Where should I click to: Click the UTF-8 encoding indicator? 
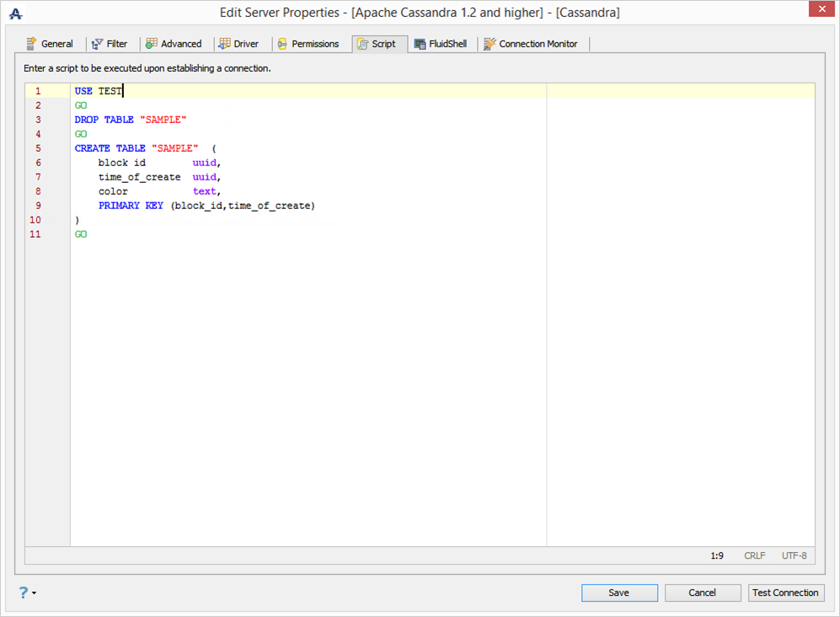click(794, 555)
